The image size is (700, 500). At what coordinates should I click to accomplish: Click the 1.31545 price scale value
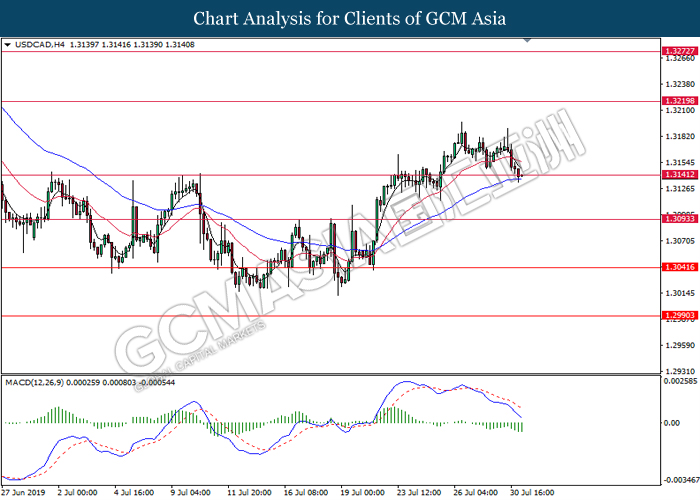pyautogui.click(x=680, y=162)
